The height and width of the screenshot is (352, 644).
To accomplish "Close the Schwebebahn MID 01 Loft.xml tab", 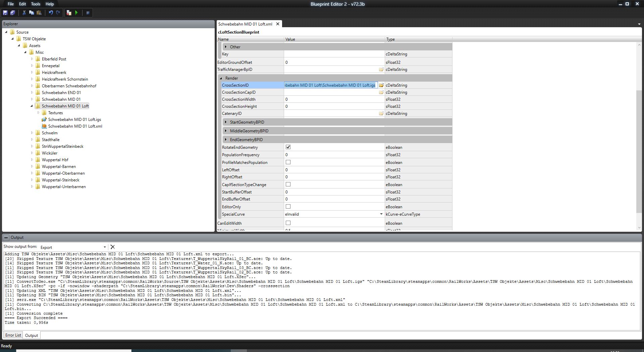I will tap(277, 24).
